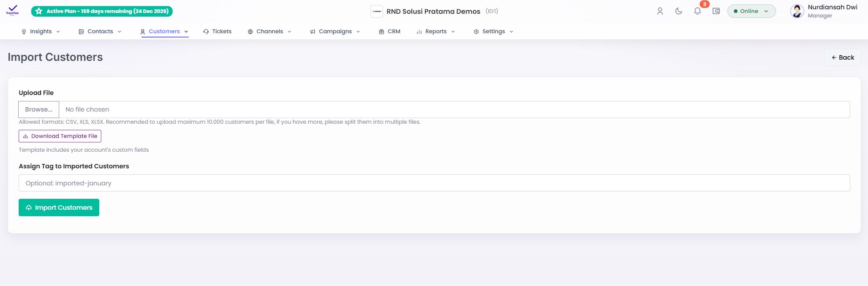Click the SuperApp logo icon
The width and height of the screenshot is (868, 286).
[x=13, y=10]
